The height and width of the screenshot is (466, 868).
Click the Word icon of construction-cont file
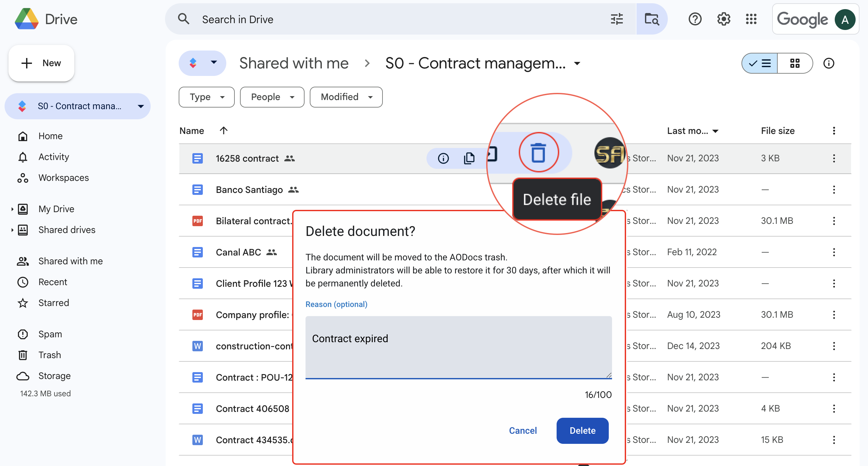[x=198, y=346]
